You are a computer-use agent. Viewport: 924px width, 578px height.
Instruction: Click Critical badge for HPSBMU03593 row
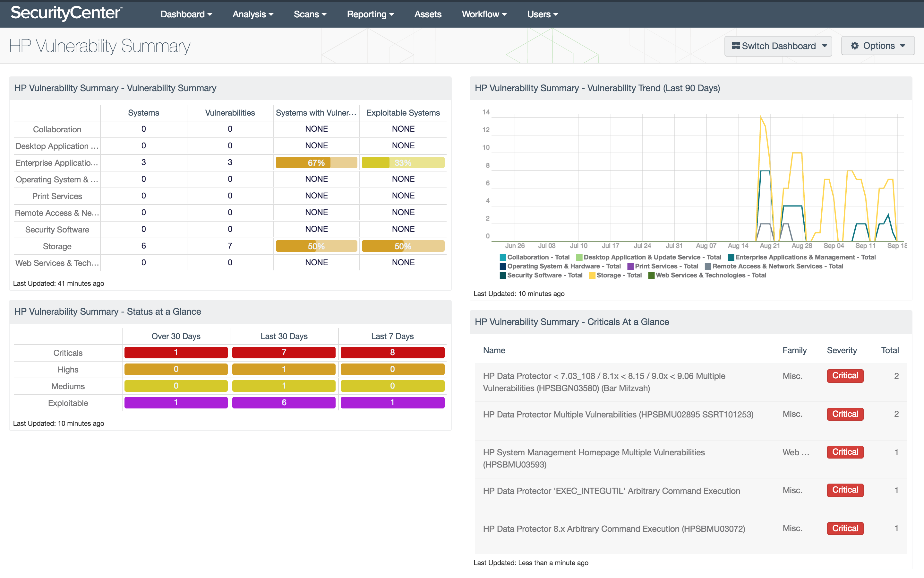coord(845,452)
